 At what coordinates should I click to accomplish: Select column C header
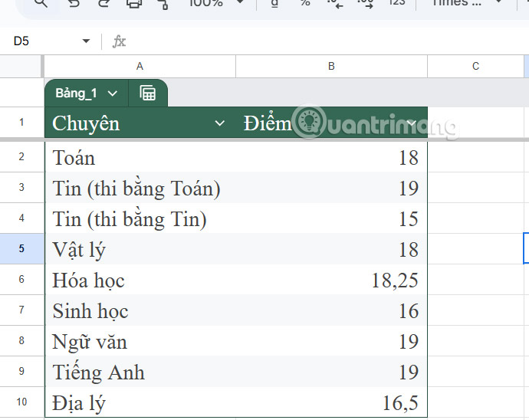(x=475, y=67)
